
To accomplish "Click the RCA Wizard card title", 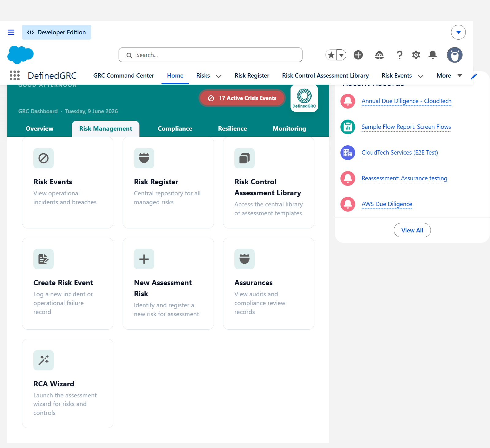I will click(x=54, y=384).
